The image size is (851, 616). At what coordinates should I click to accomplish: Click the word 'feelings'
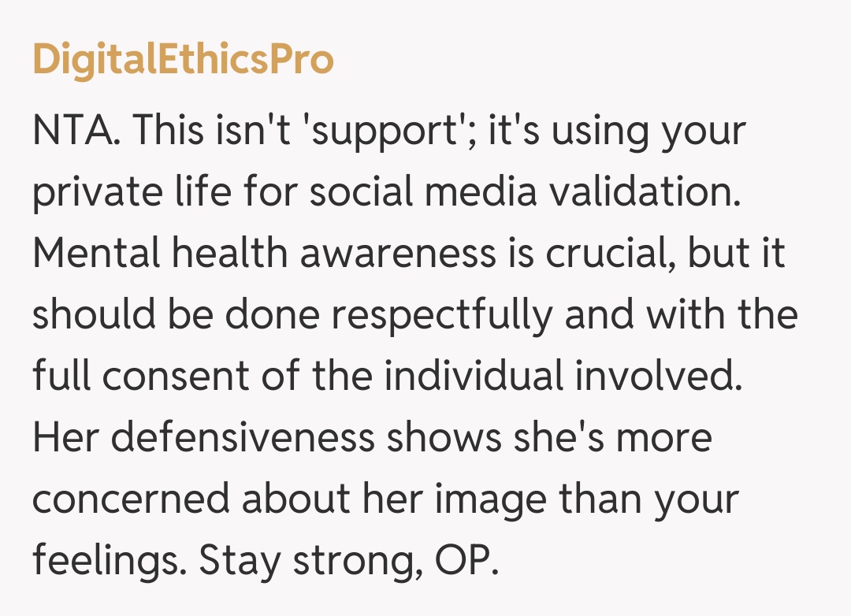(x=106, y=562)
